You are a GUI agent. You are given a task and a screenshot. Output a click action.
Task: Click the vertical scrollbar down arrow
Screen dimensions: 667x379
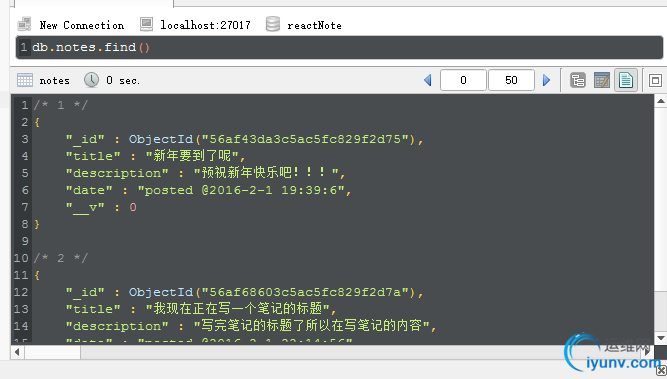(x=661, y=338)
